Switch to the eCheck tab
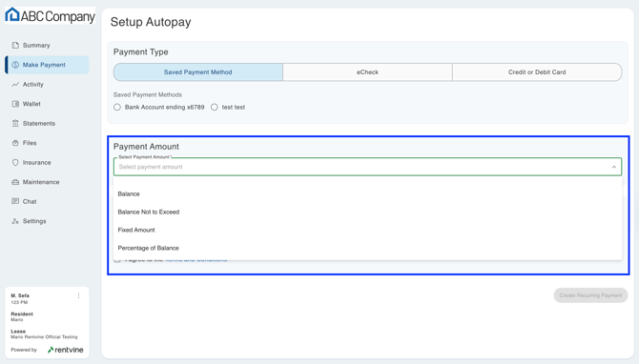Image resolution: width=639 pixels, height=364 pixels. (x=367, y=72)
